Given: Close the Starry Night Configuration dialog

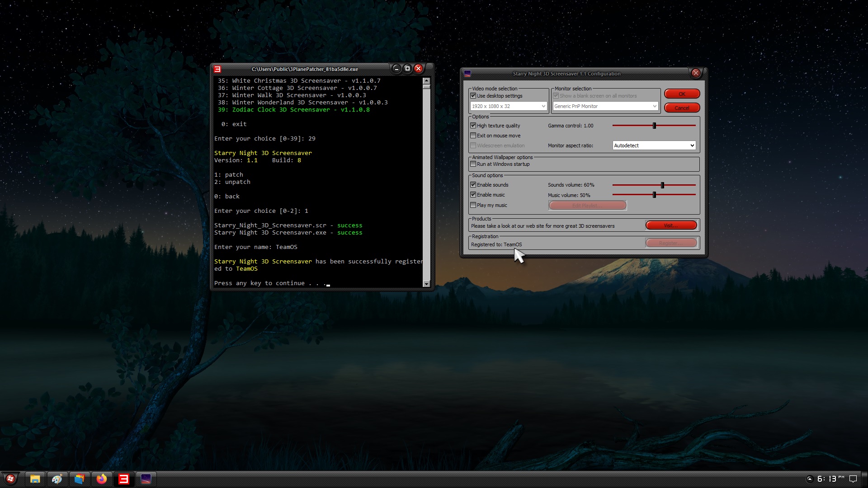Looking at the screenshot, I should tap(696, 73).
